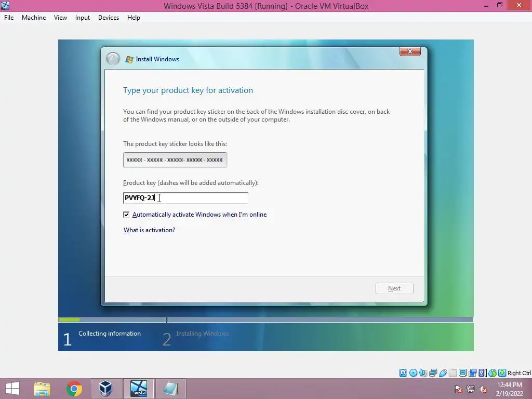Click the display status icon
This screenshot has height=399, width=532.
pyautogui.click(x=462, y=373)
